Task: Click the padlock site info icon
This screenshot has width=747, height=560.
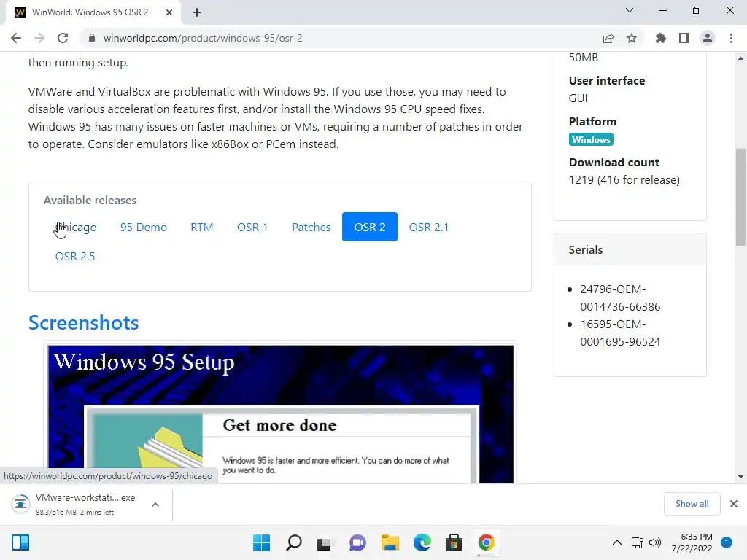Action: 92,38
